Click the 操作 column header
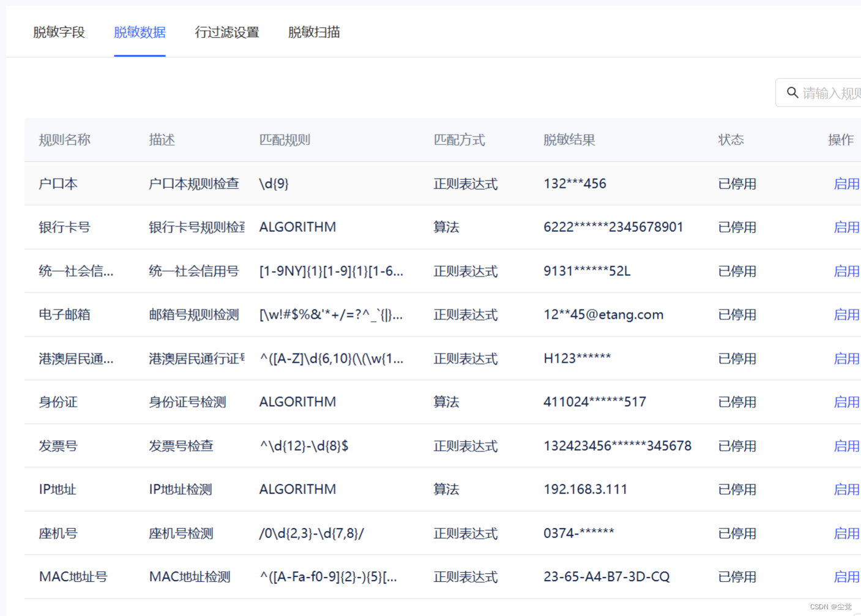The image size is (861, 616). click(x=841, y=140)
